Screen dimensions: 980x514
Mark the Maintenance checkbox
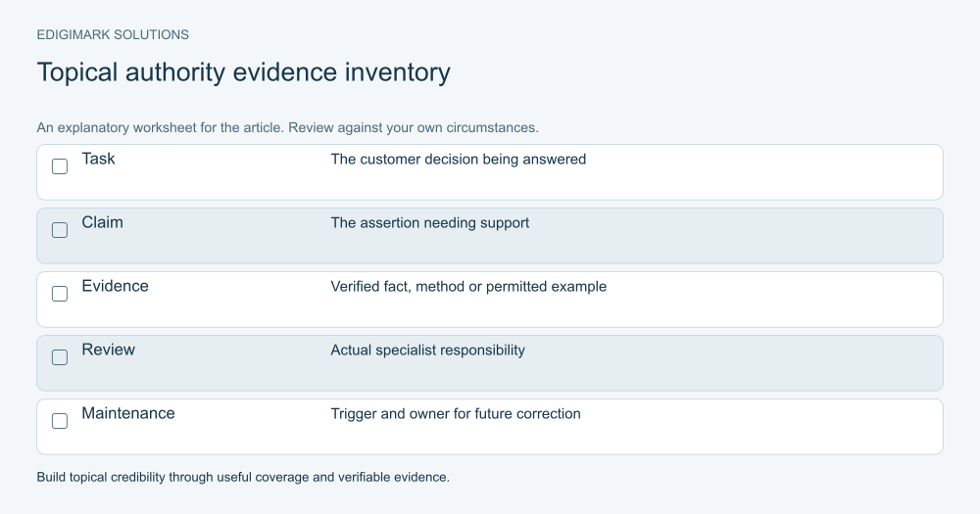(60, 422)
